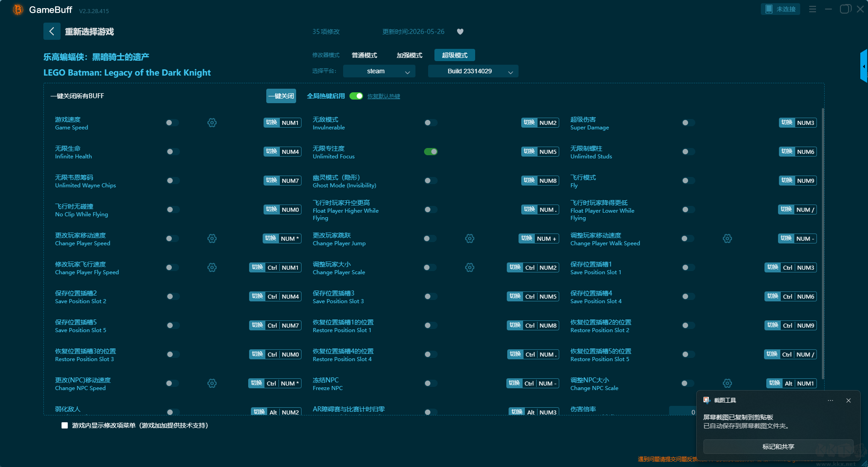Open the Build 23314029 version dropdown

pyautogui.click(x=473, y=71)
